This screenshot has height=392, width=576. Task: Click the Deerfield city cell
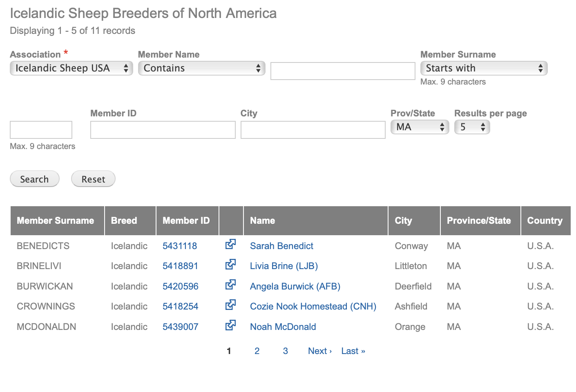pyautogui.click(x=413, y=286)
